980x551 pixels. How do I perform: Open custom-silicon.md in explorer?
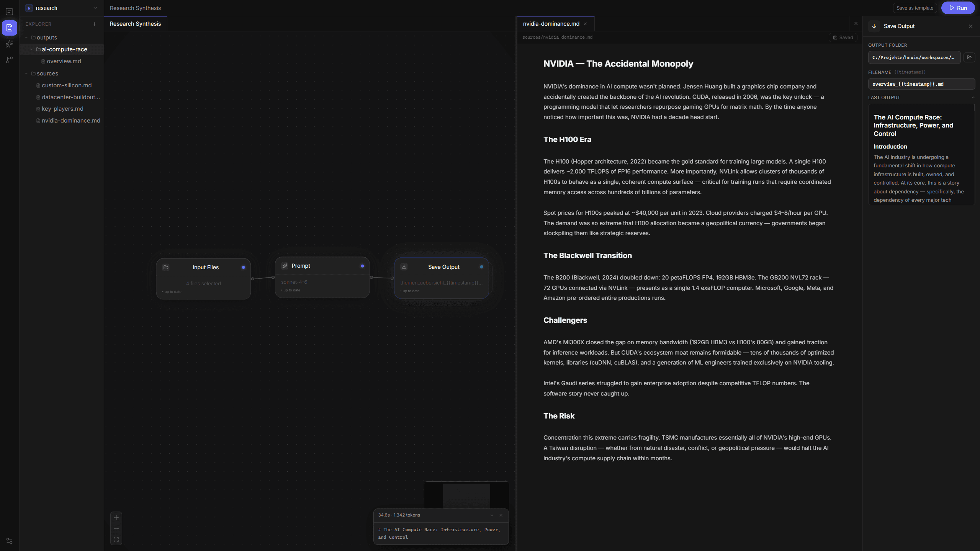(x=62, y=85)
